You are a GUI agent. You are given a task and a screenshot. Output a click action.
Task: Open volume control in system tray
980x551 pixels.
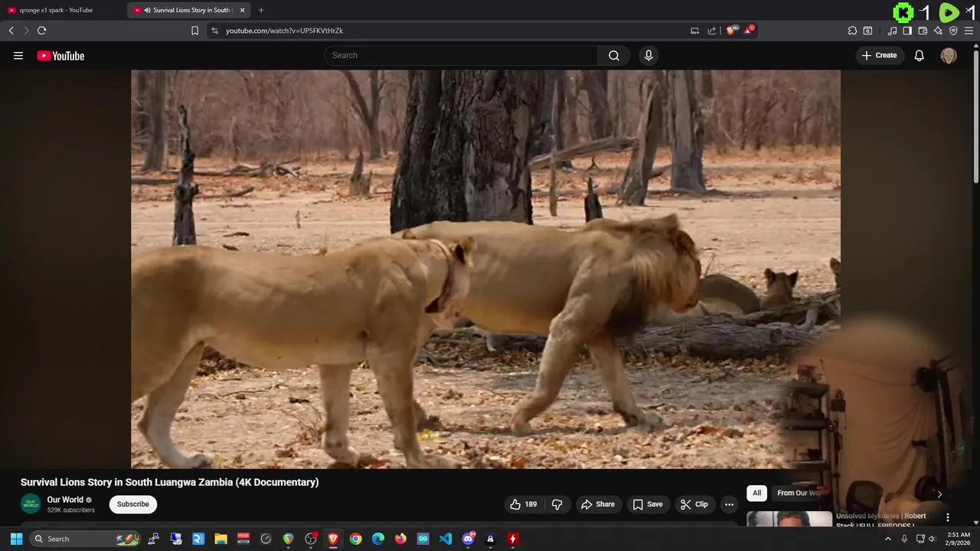coord(933,539)
